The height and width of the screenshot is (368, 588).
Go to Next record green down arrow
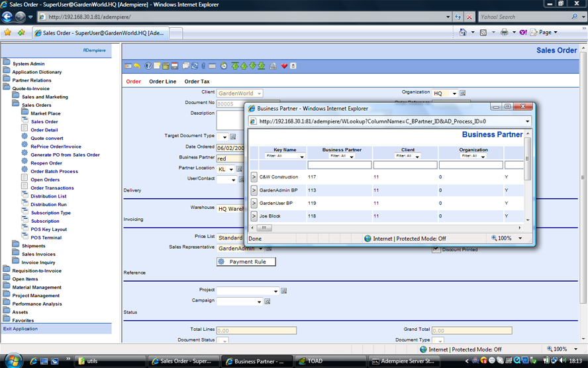(252, 66)
